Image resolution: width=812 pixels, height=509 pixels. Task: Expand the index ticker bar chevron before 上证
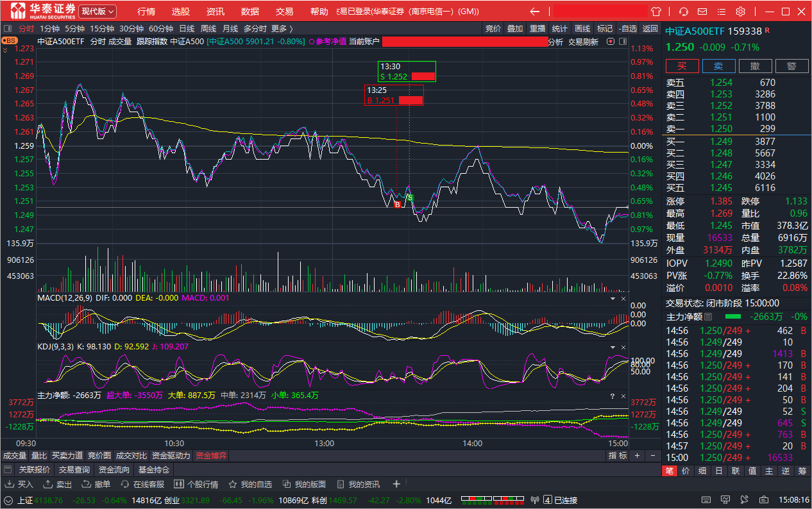tap(8, 500)
